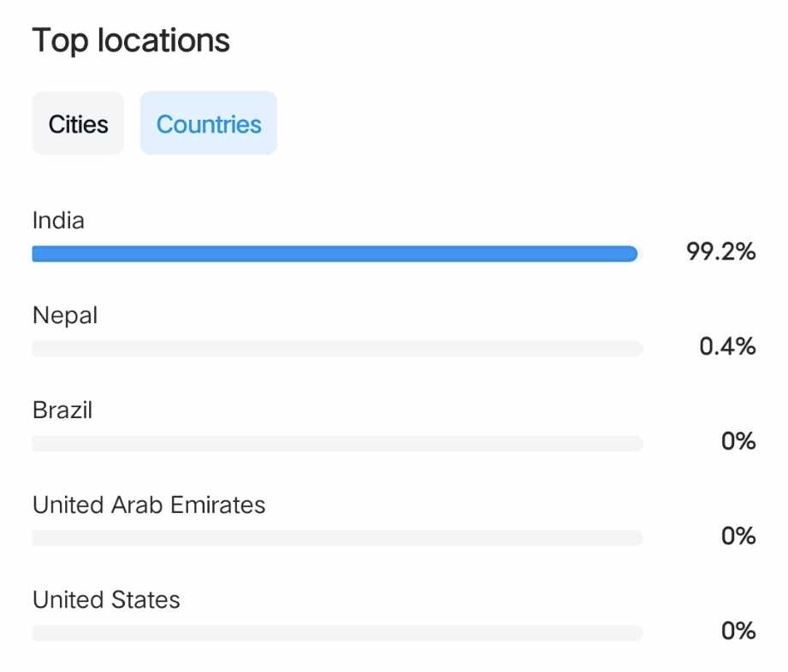Choose the Brazil country label
The image size is (788, 672).
[62, 410]
